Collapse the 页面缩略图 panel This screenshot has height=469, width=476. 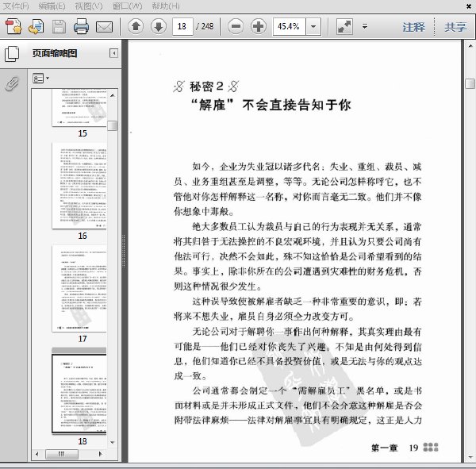[x=113, y=53]
